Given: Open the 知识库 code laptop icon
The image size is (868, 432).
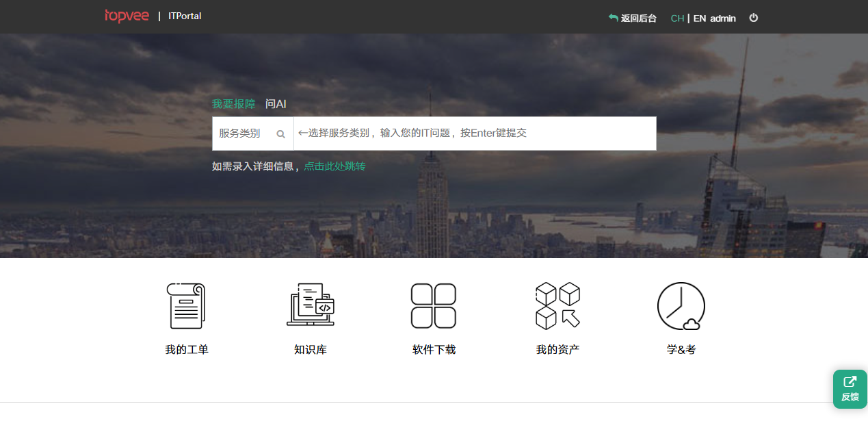Looking at the screenshot, I should [x=311, y=305].
